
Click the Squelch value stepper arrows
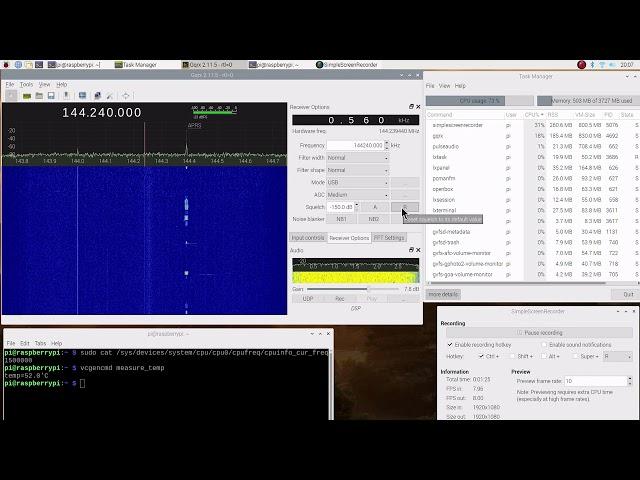[357, 207]
